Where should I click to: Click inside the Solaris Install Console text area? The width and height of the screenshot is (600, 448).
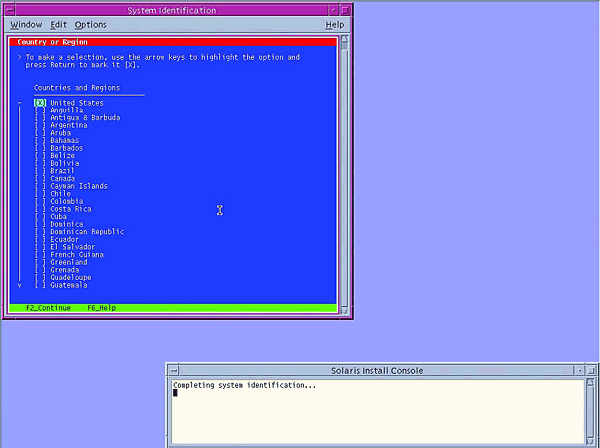pyautogui.click(x=378, y=412)
